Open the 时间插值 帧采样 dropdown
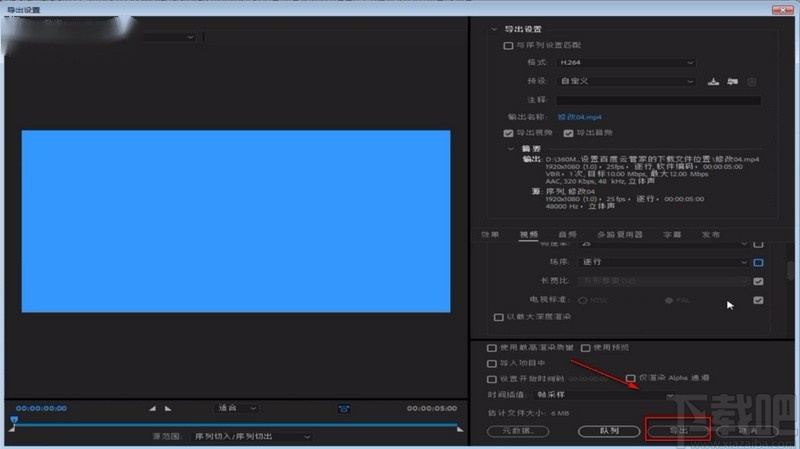800x449 pixels. coord(605,395)
